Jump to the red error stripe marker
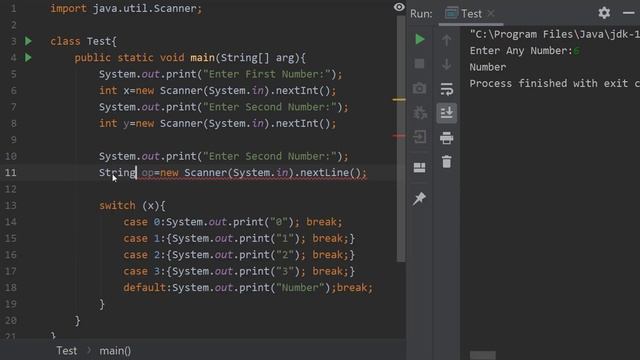640x360 pixels. (399, 136)
